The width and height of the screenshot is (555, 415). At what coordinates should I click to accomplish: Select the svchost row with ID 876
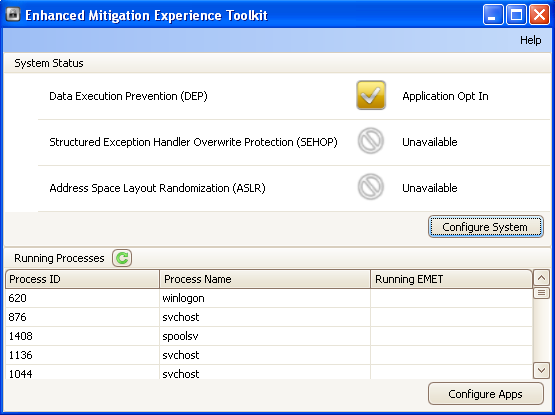coord(269,317)
